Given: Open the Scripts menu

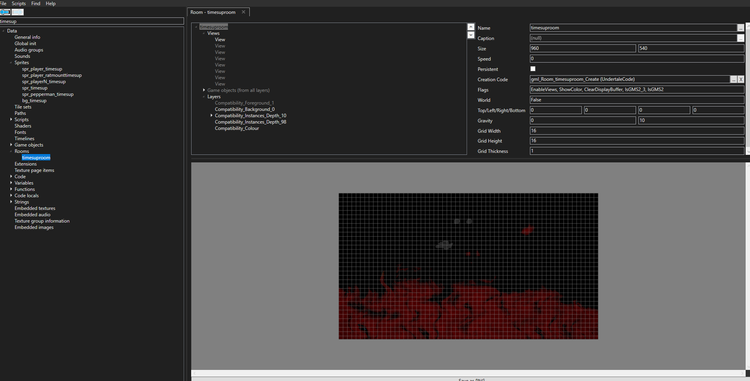Looking at the screenshot, I should [x=19, y=3].
